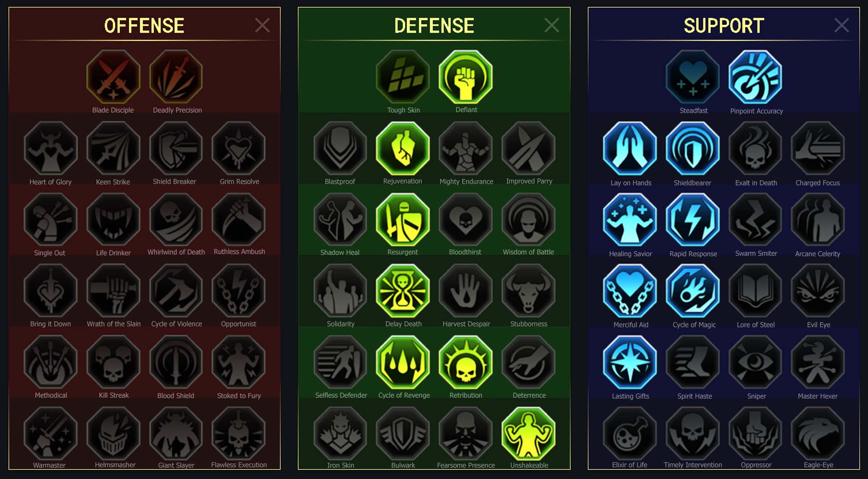Close the Offense mastery panel
Viewport: 868px width, 479px height.
point(262,25)
